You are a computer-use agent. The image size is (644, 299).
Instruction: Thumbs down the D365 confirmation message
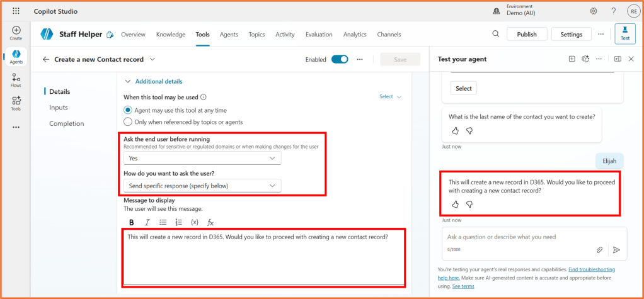[469, 204]
